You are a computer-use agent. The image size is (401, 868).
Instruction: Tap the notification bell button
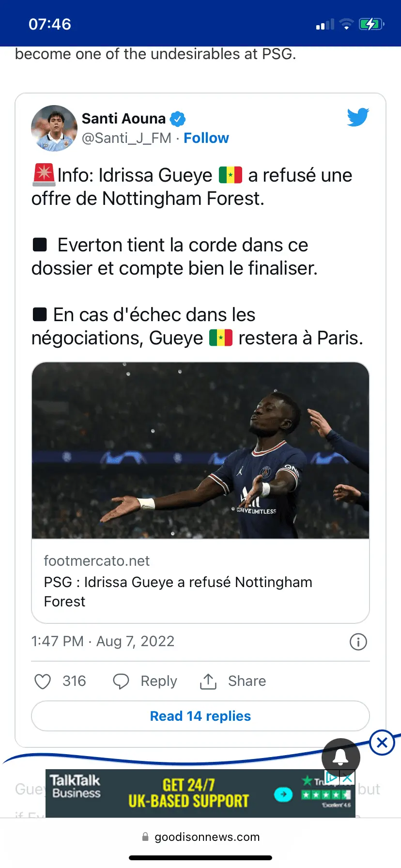click(340, 757)
